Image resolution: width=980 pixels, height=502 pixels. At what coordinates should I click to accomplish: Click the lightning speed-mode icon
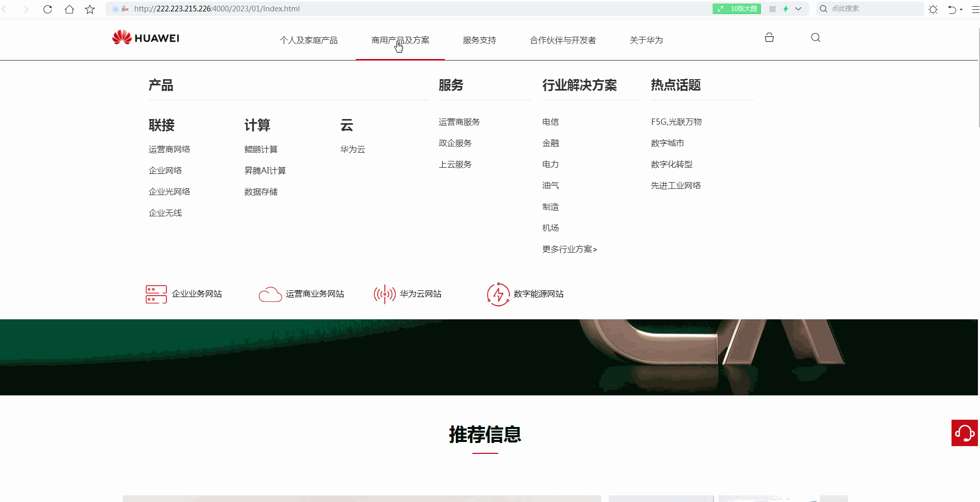tap(786, 9)
